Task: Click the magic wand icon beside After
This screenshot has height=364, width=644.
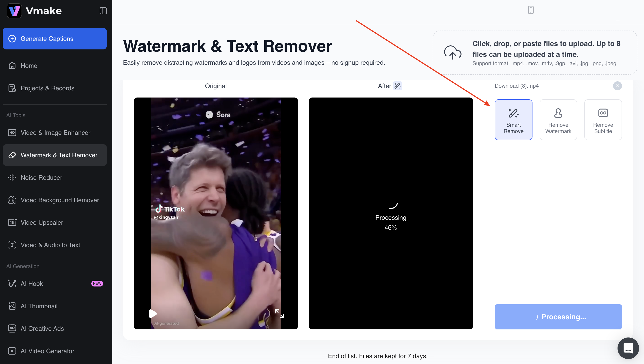Action: click(x=397, y=86)
